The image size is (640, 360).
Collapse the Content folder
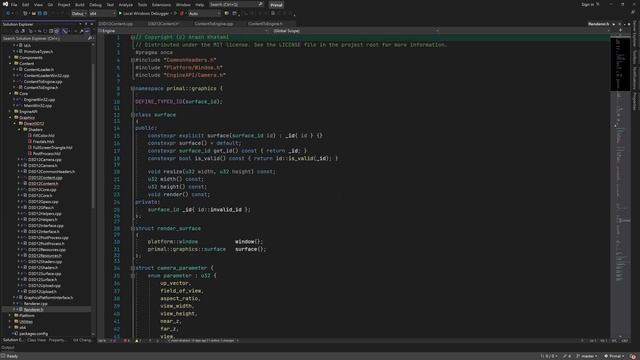click(x=10, y=64)
